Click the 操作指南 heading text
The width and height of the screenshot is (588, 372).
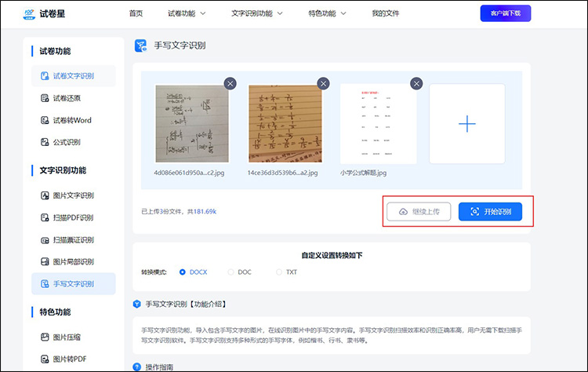point(159,367)
